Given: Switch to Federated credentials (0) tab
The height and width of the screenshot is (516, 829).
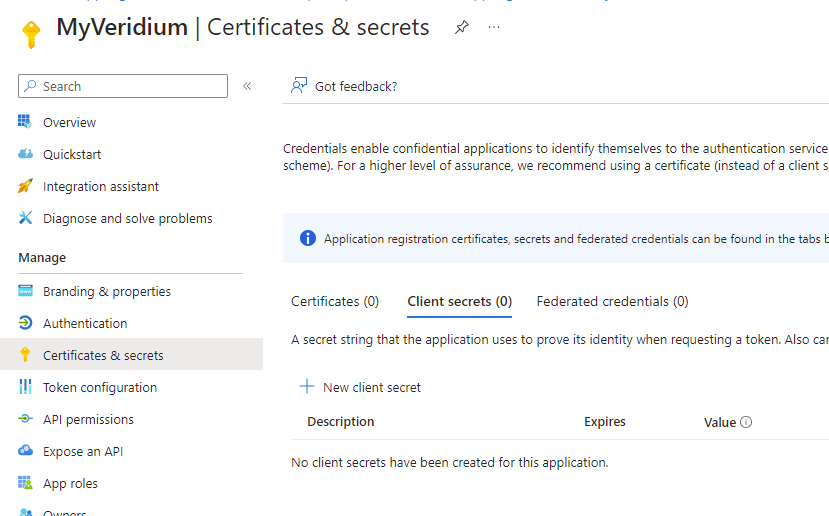Looking at the screenshot, I should point(612,301).
